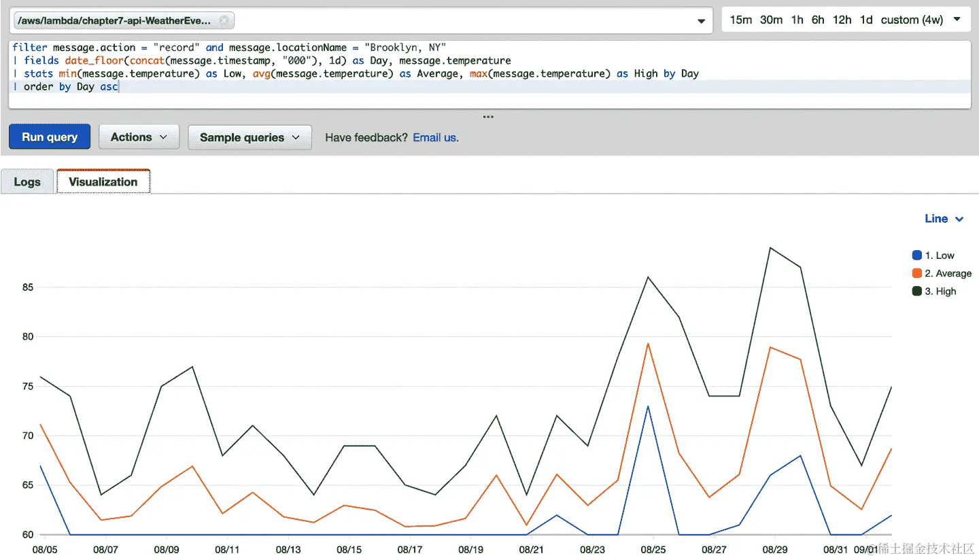The width and height of the screenshot is (979, 560).
Task: Select the 6h time range
Action: [818, 20]
